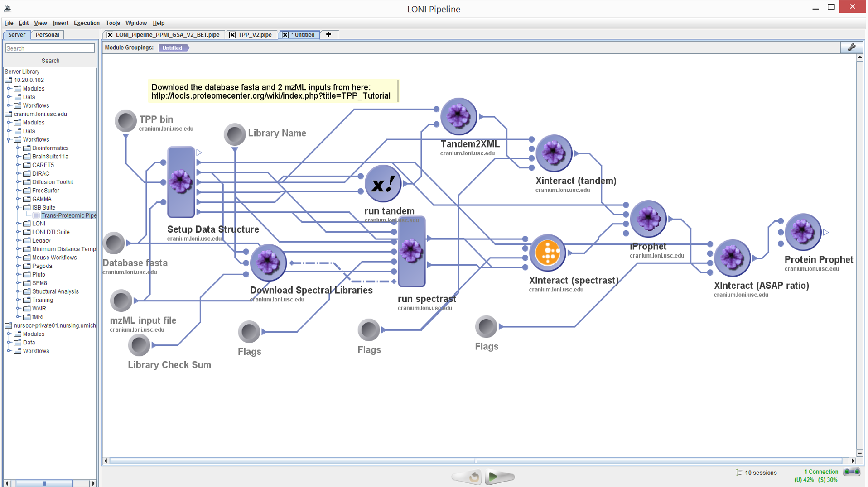This screenshot has height=487, width=868.
Task: Click in the library Search field
Action: [x=50, y=48]
